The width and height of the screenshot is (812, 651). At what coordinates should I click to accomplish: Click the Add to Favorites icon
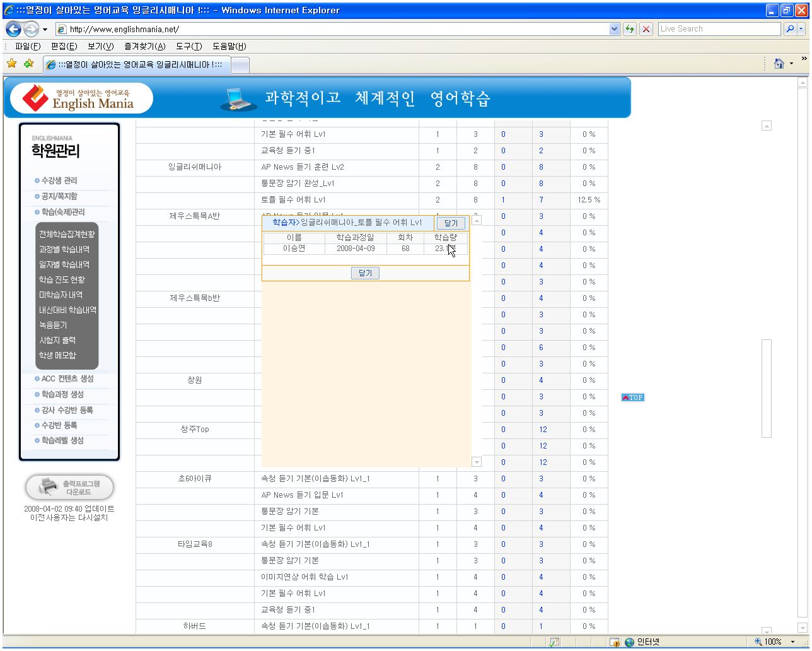(28, 64)
